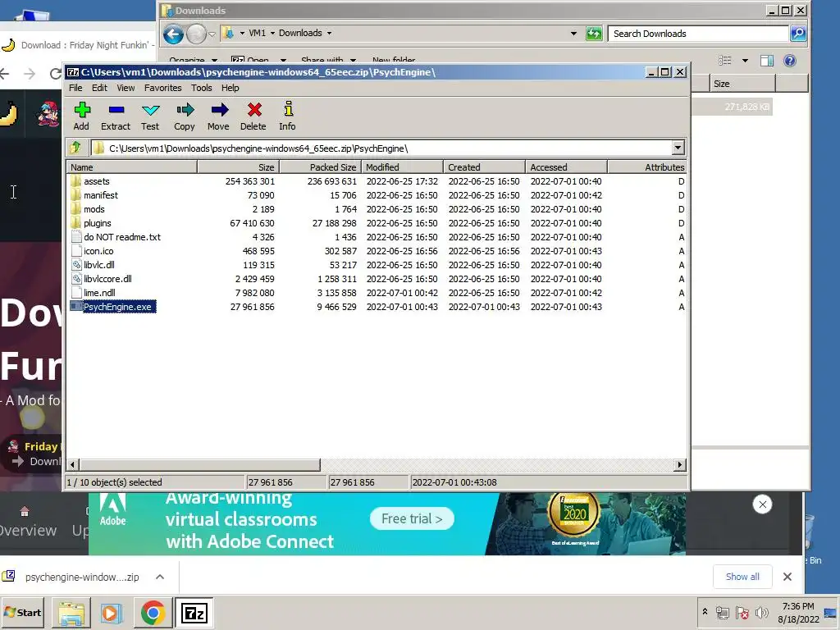Image resolution: width=840 pixels, height=630 pixels.
Task: Select the icon.ico file
Action: click(98, 251)
